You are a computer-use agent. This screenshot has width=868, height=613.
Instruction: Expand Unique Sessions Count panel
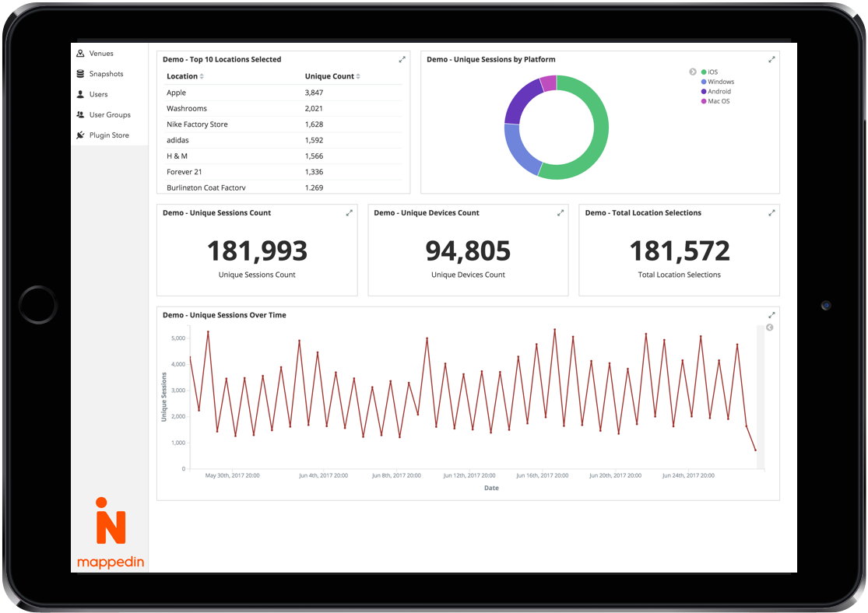pyautogui.click(x=350, y=212)
